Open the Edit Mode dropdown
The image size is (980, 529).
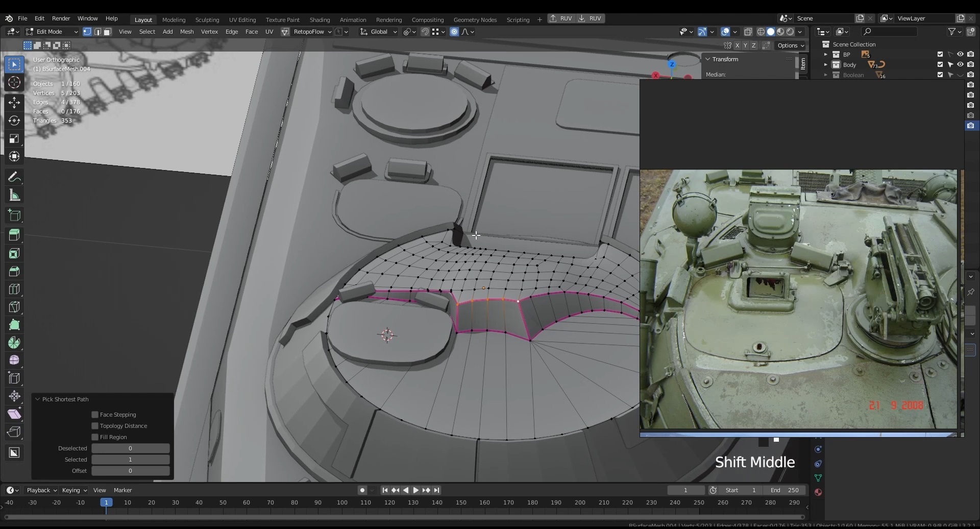(52, 32)
